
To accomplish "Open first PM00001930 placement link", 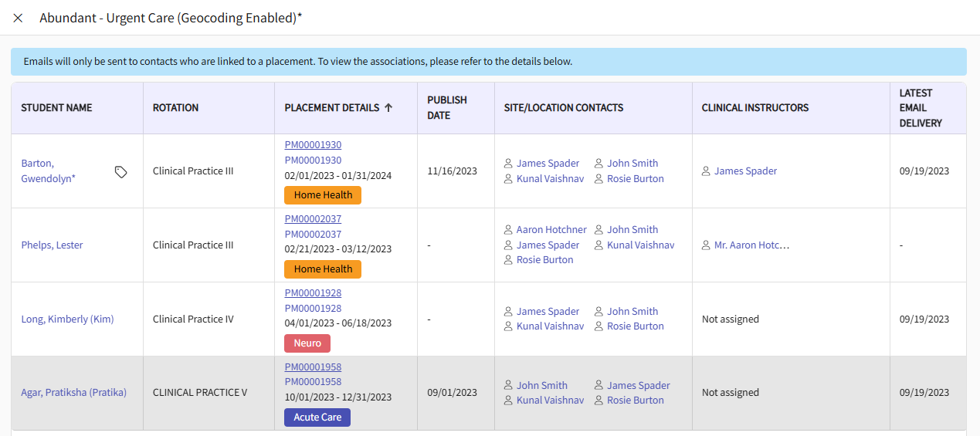I will point(313,145).
